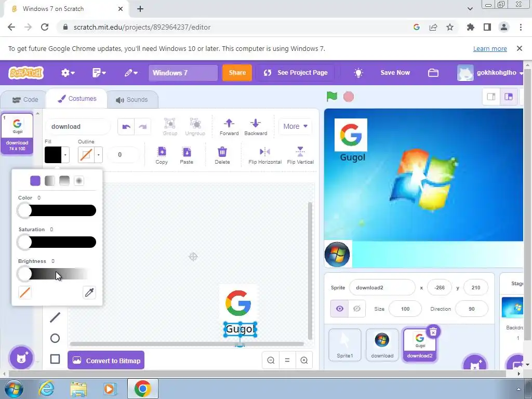Move selection Forward one layer
The height and width of the screenshot is (399, 532).
tap(229, 127)
